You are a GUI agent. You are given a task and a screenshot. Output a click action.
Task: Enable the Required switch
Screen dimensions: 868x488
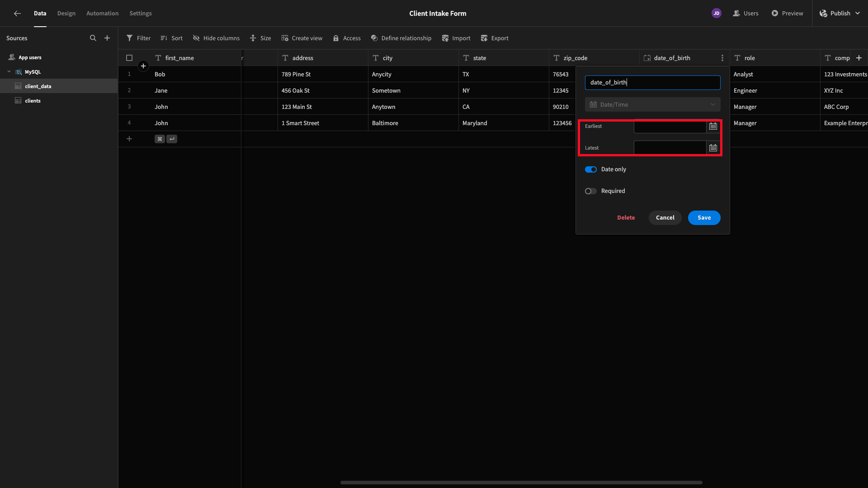tap(591, 191)
